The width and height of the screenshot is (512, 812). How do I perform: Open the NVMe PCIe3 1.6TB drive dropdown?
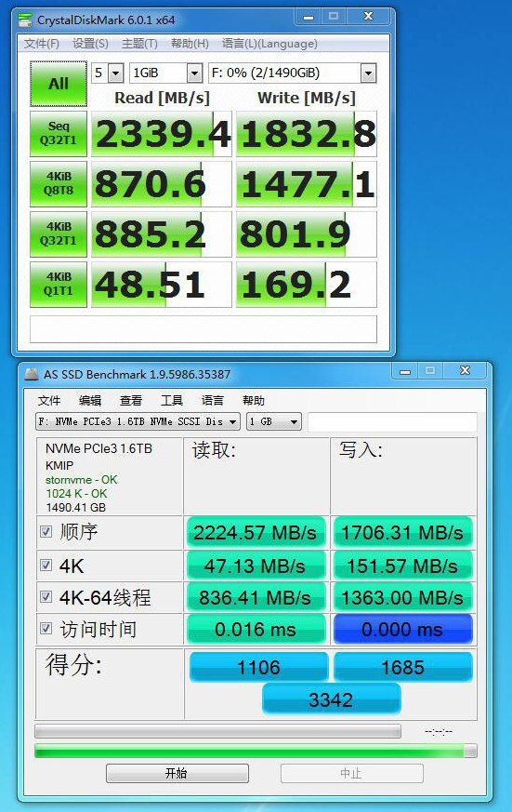pos(138,421)
